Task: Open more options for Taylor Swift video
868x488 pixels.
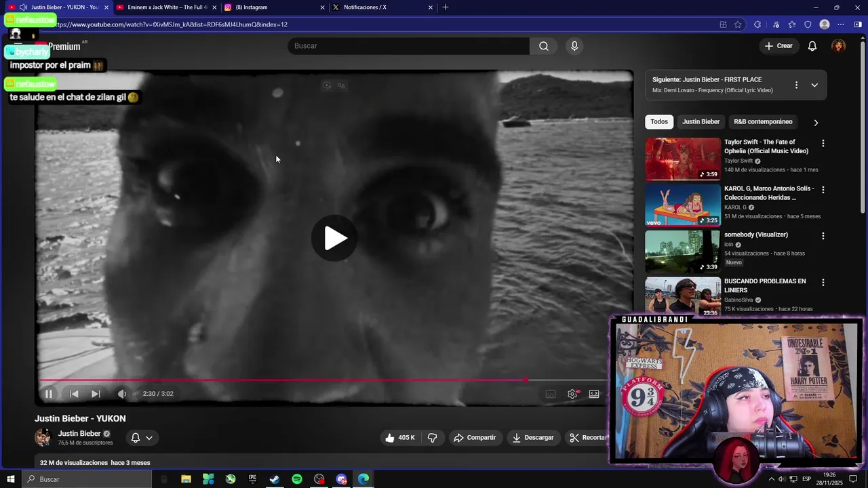Action: point(823,144)
